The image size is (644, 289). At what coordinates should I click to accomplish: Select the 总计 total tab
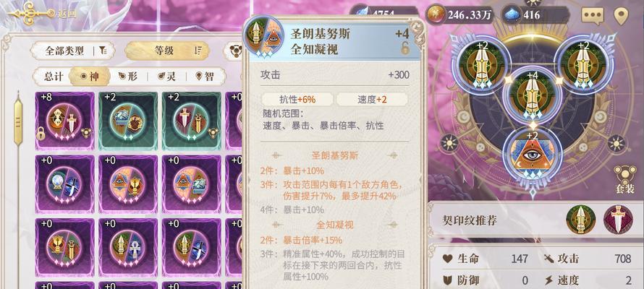54,77
